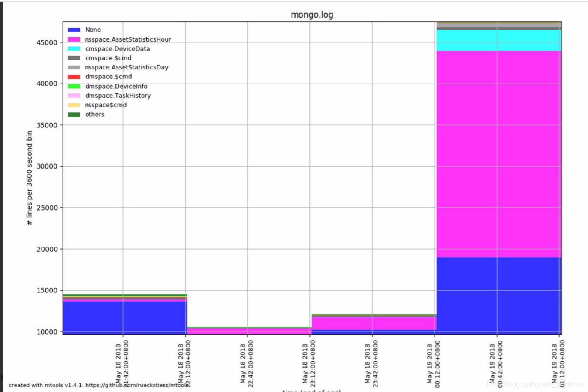Click the May 19 00:12:00 x-axis label
Image resolution: width=588 pixels, height=392 pixels.
(434, 364)
